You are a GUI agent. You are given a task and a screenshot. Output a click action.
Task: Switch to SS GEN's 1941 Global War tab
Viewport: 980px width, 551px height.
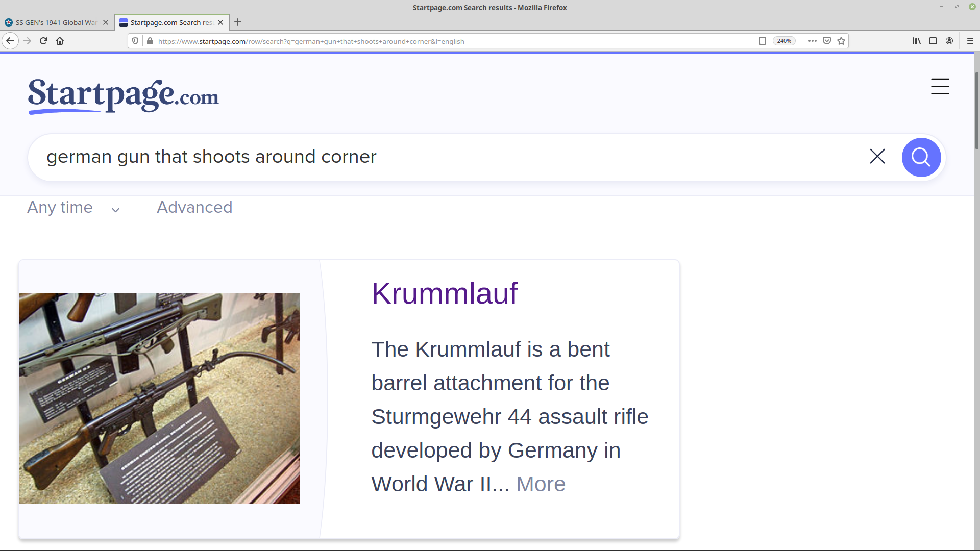tap(56, 22)
